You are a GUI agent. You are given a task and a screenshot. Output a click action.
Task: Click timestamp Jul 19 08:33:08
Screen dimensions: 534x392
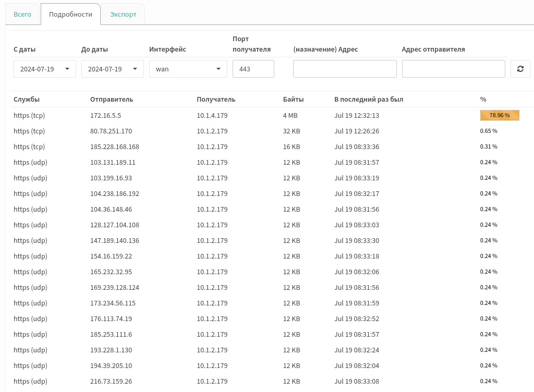357,382
